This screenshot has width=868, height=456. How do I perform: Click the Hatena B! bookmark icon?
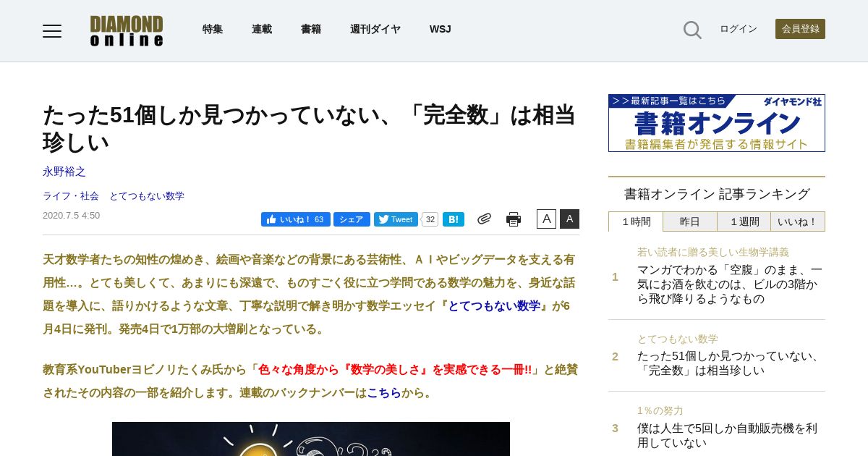pos(454,219)
